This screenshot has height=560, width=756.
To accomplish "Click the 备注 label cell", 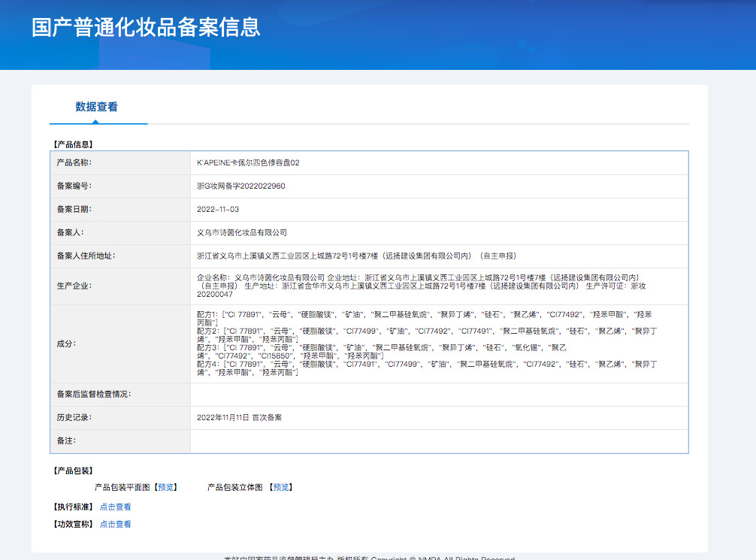I will pos(120,441).
